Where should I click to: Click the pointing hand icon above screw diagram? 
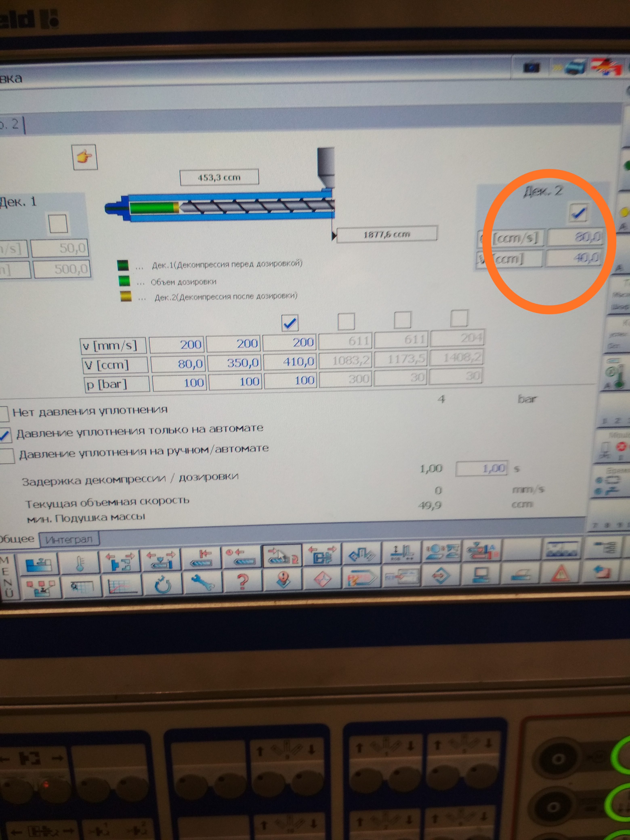pyautogui.click(x=84, y=157)
